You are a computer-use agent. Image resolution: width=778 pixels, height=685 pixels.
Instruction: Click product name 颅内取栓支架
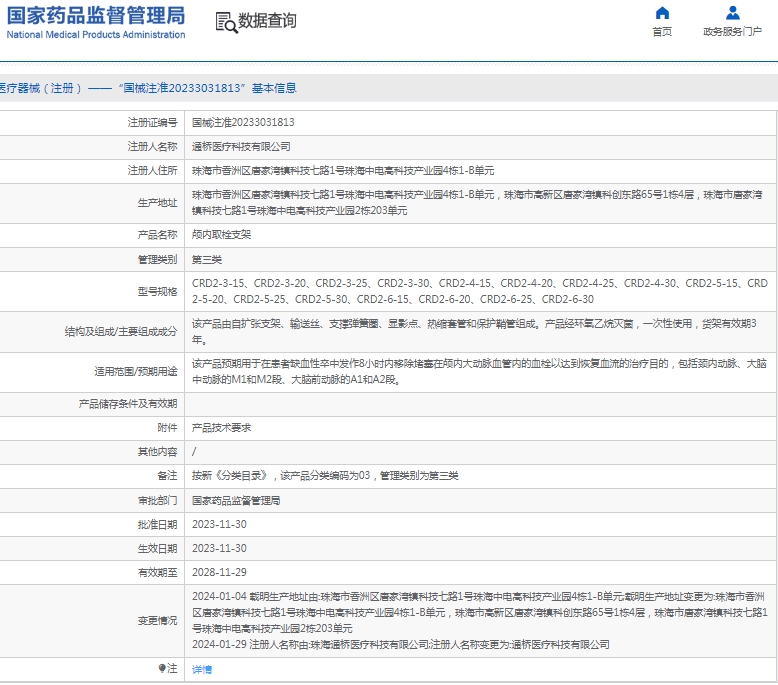point(221,235)
